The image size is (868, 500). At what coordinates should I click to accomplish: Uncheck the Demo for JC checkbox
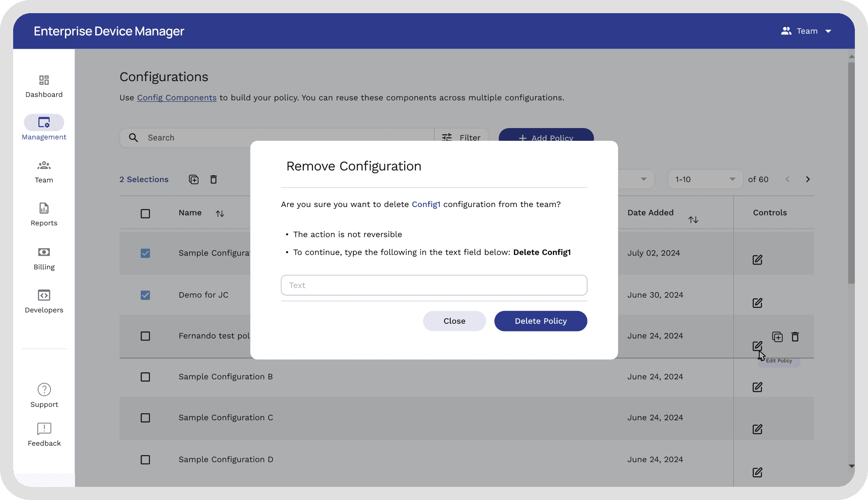tap(145, 295)
